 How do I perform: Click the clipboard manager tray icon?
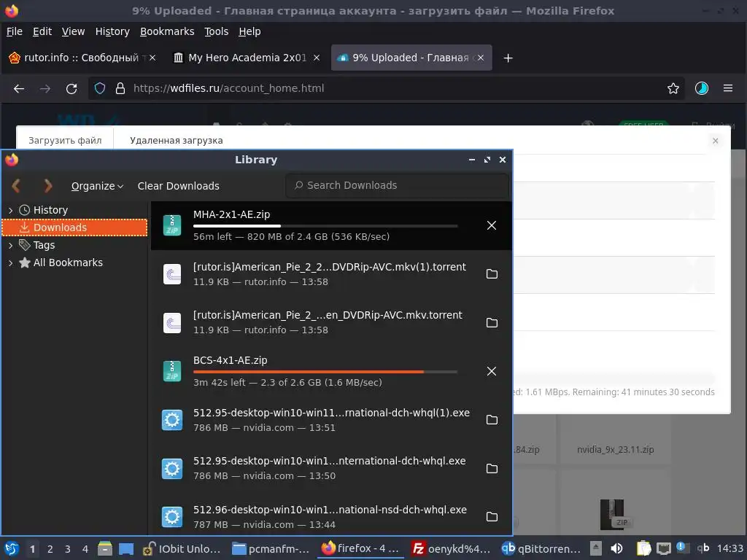tap(643, 548)
